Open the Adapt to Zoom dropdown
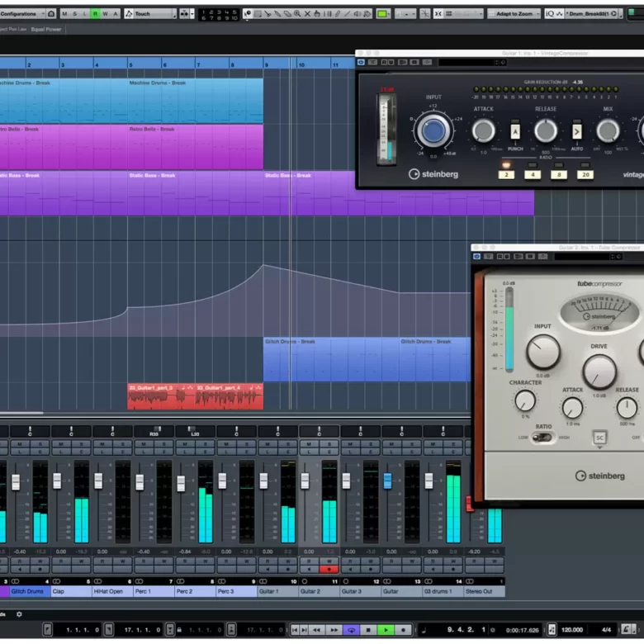 point(514,14)
